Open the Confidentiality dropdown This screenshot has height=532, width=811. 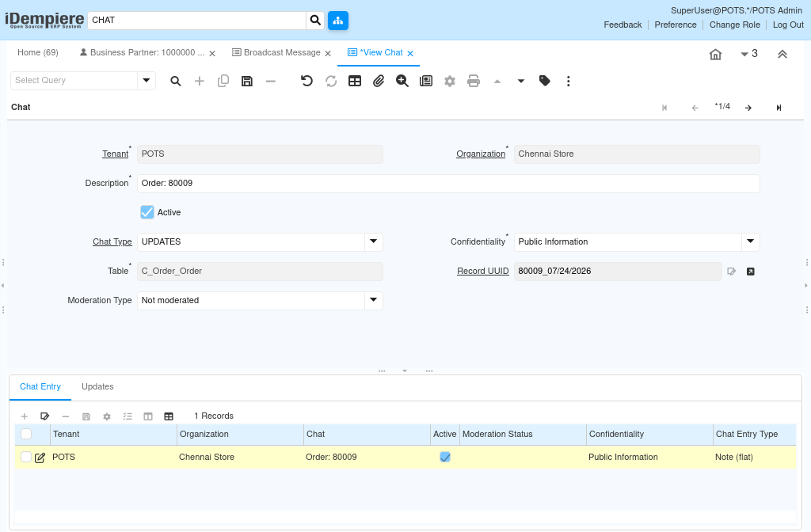click(751, 242)
